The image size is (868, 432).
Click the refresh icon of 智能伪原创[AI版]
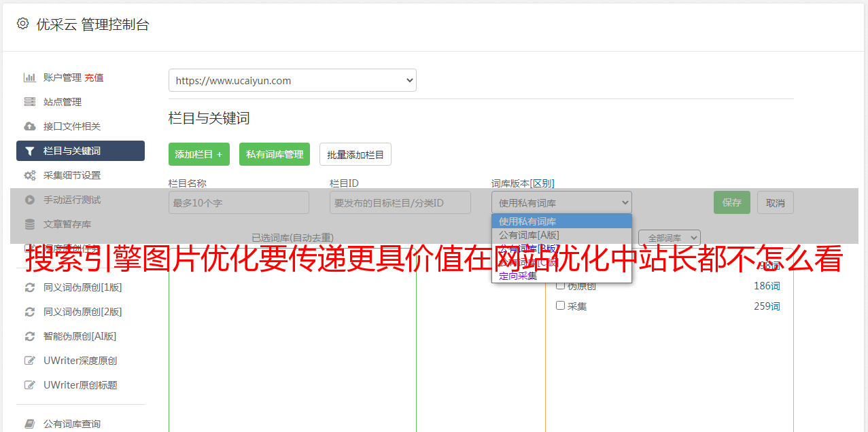click(30, 336)
